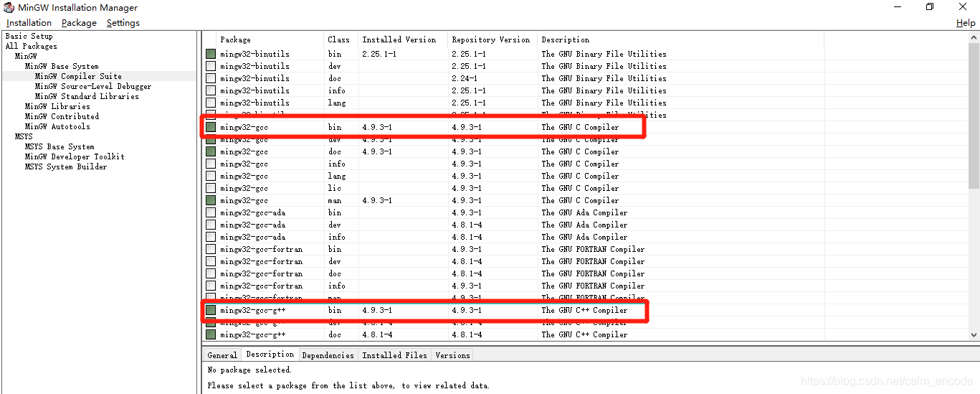980x394 pixels.
Task: Click 'The GNU Ada Compiler' in ada bin row
Action: click(584, 212)
